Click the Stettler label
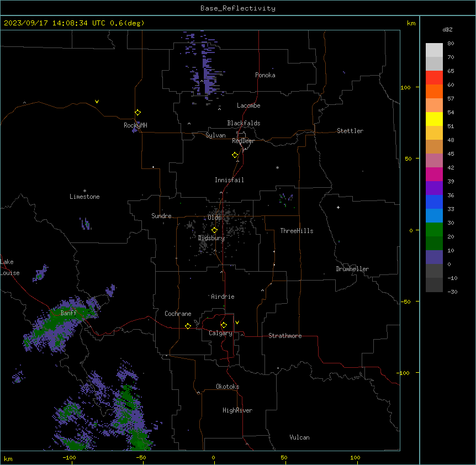Image resolution: width=476 pixels, height=465 pixels. [x=350, y=131]
